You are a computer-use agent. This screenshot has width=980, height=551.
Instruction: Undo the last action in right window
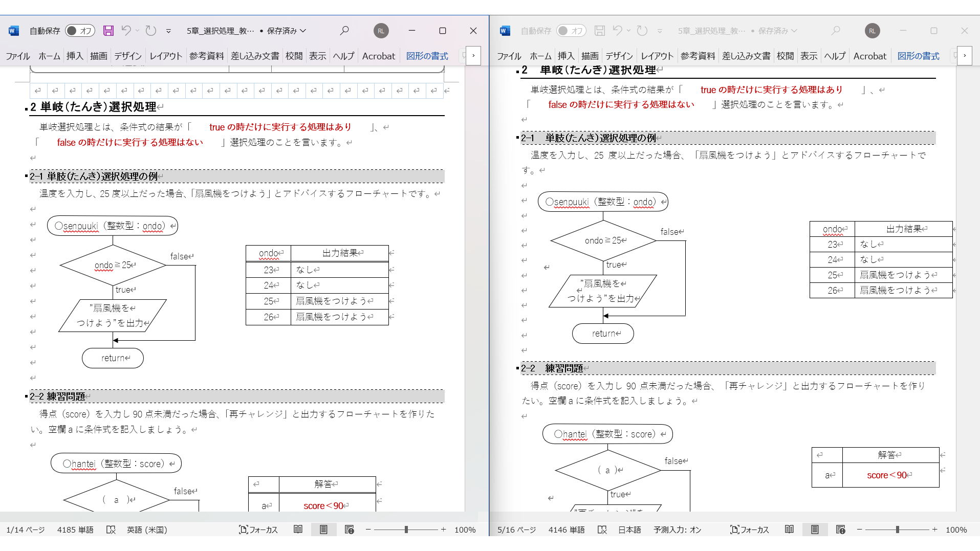click(x=617, y=31)
